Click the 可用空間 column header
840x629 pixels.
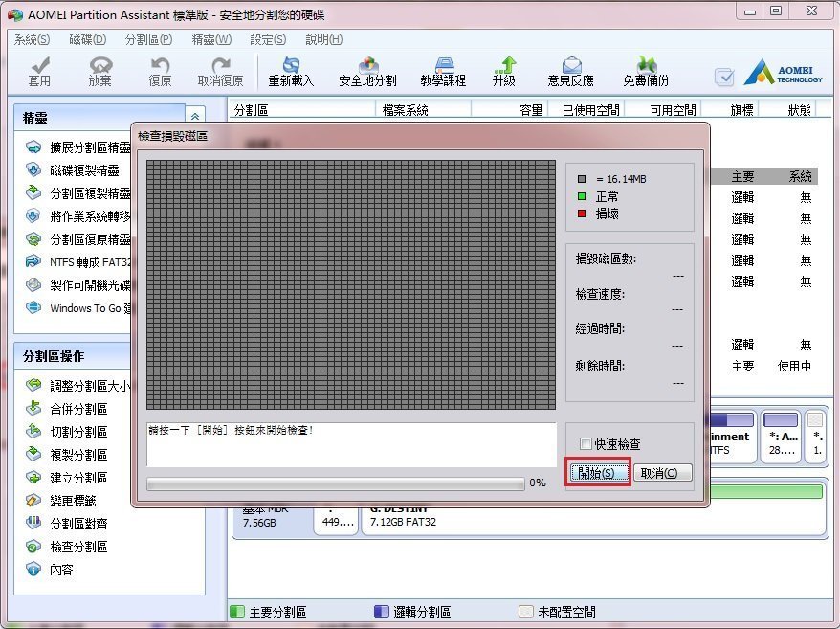pyautogui.click(x=663, y=110)
